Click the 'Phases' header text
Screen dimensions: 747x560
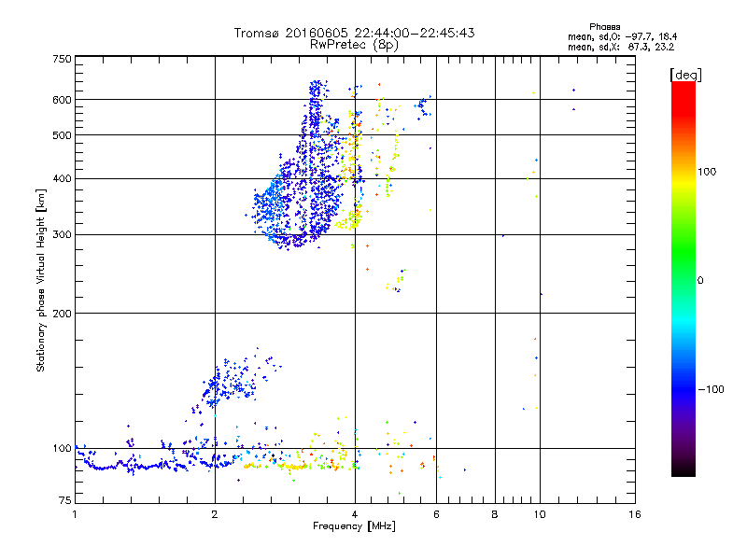coord(604,27)
